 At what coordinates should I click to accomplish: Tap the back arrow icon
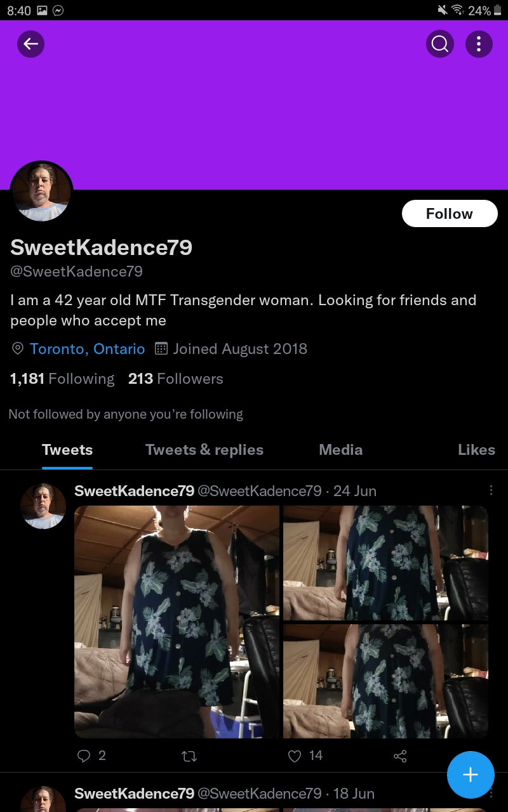click(30, 44)
